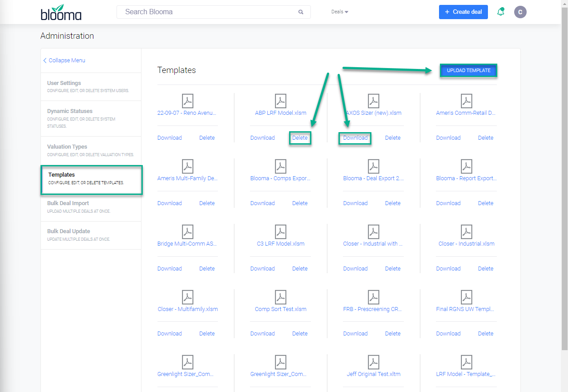Click file icon above Ameris Multi-Family template
The width and height of the screenshot is (568, 392).
click(x=188, y=166)
